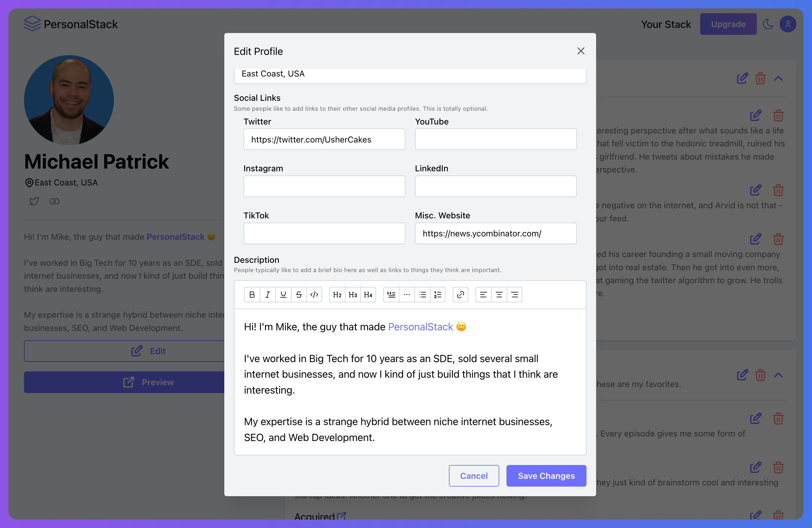Delete the 'Every episode gives me' item
This screenshot has width=812, height=528.
point(778,418)
